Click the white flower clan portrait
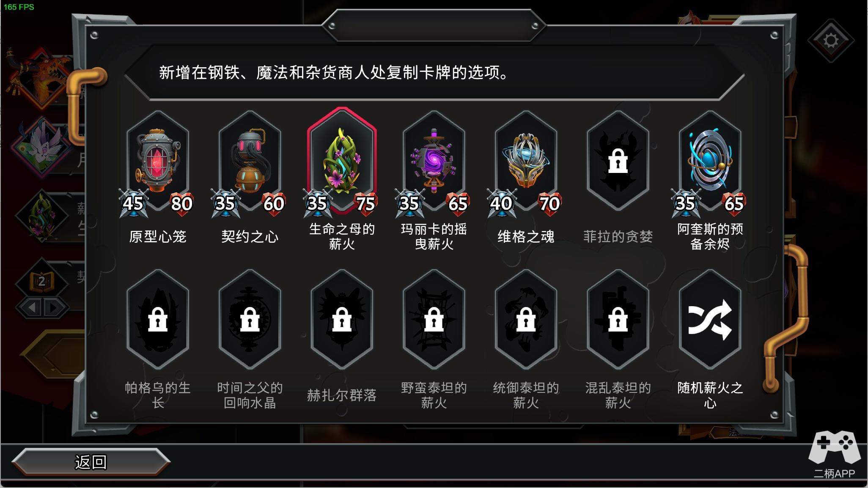The height and width of the screenshot is (488, 868). pyautogui.click(x=41, y=148)
